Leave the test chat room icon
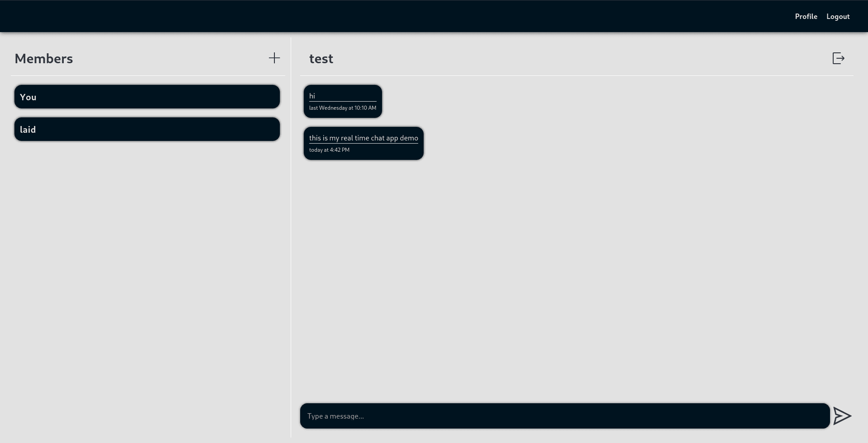This screenshot has width=868, height=443. (839, 58)
